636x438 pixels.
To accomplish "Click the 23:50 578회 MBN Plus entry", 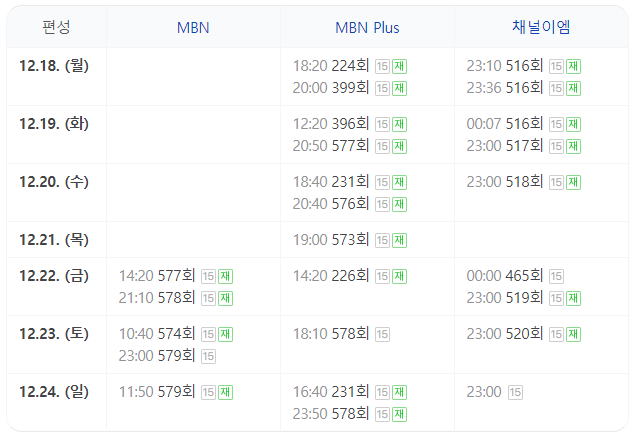I will 350,414.
